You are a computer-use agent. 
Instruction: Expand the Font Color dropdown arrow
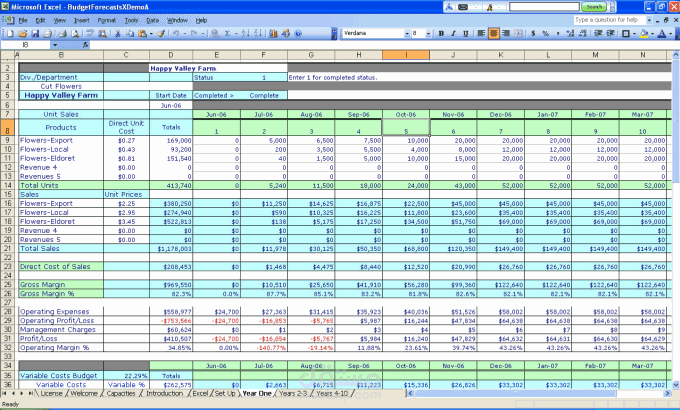click(x=670, y=33)
